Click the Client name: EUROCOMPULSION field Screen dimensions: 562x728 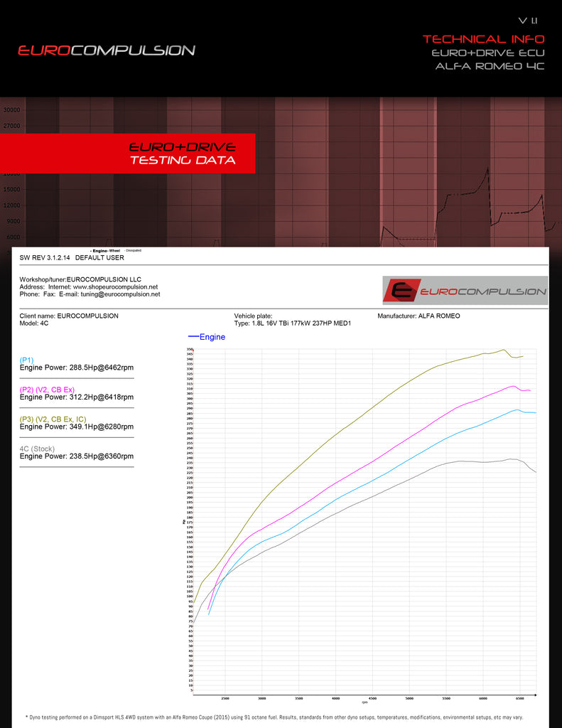(x=69, y=316)
